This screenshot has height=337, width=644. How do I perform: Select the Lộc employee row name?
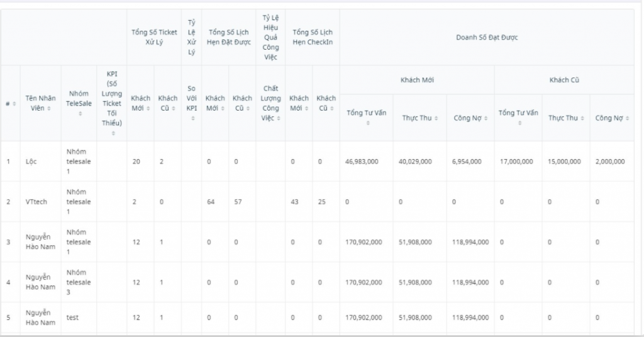point(31,162)
